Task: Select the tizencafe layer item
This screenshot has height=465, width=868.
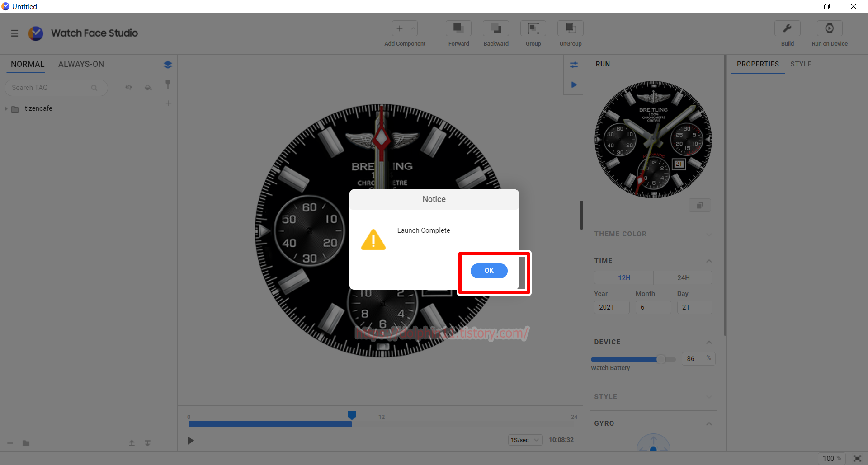Action: (x=38, y=108)
